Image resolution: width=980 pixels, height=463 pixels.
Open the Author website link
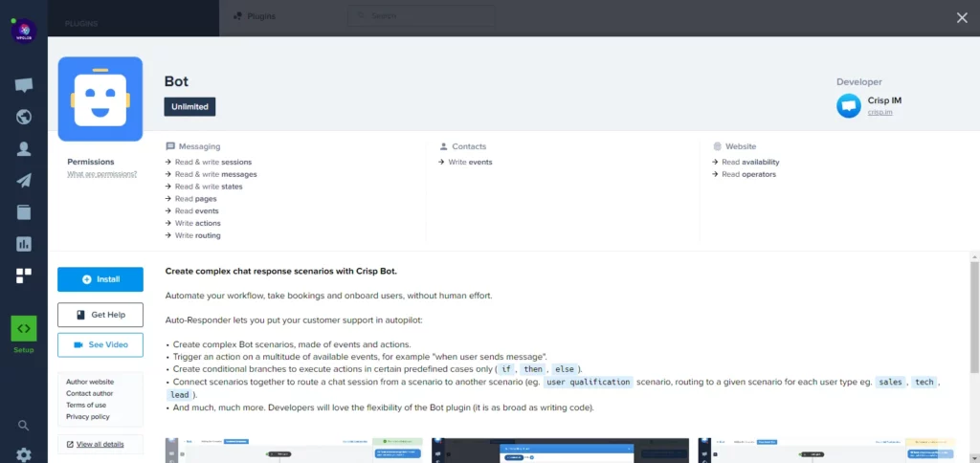tap(90, 382)
